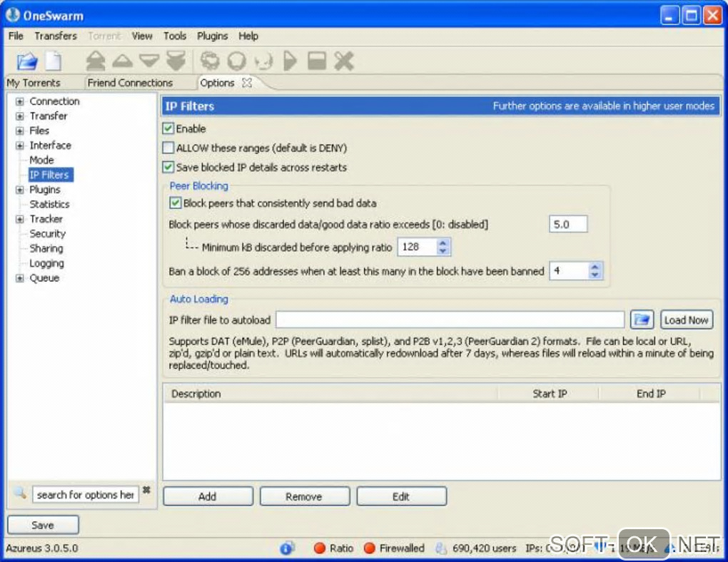The height and width of the screenshot is (562, 728).
Task: Select Statistics in options tree
Action: [x=49, y=204]
